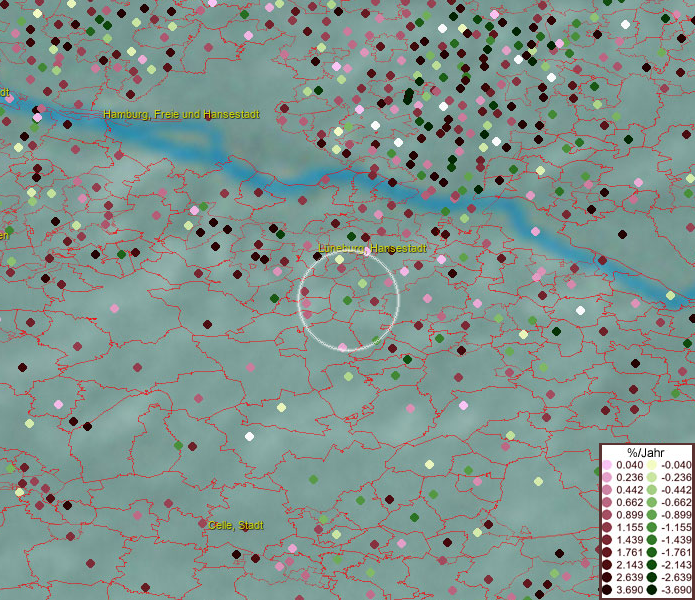Screen dimensions: 695x600
Task: Pick the -2.143 dark green legend swatch
Action: pyautogui.click(x=652, y=565)
